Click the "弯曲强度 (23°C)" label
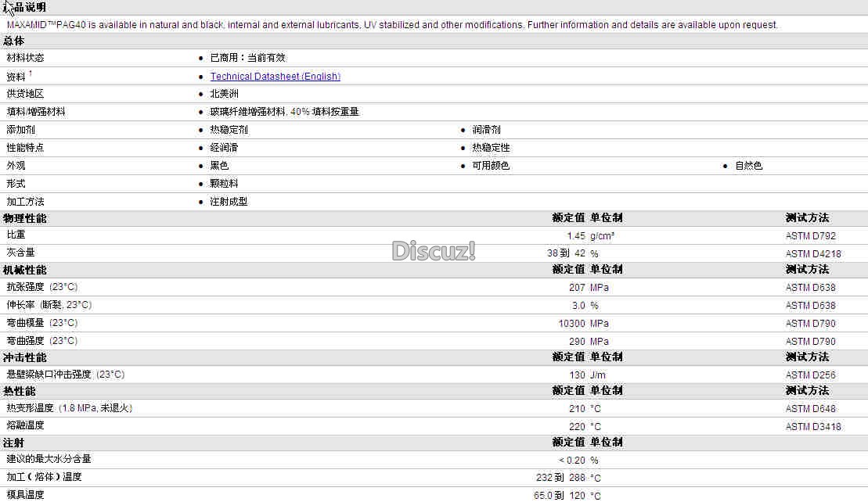Image resolution: width=868 pixels, height=502 pixels. click(x=42, y=341)
